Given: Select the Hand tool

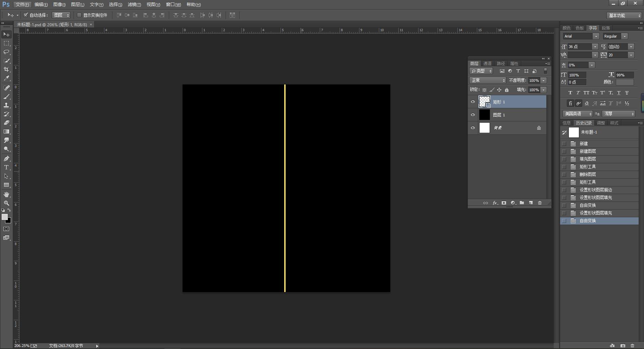Looking at the screenshot, I should [x=6, y=194].
